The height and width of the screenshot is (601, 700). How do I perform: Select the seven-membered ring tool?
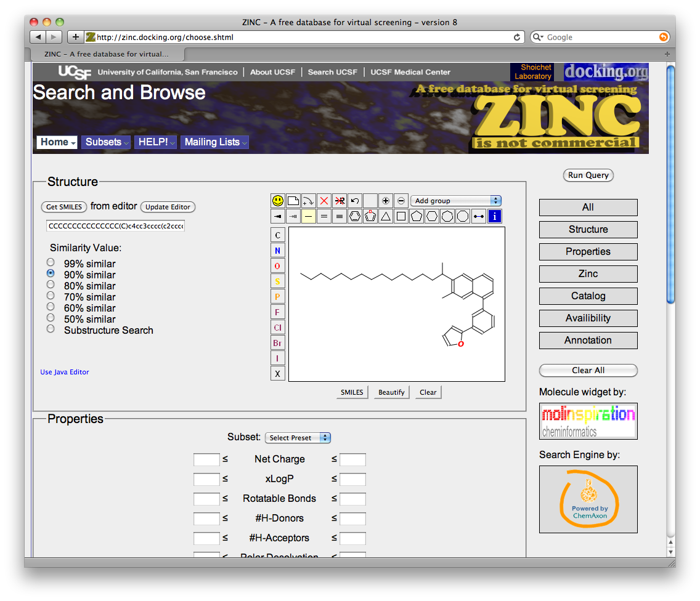(x=447, y=216)
